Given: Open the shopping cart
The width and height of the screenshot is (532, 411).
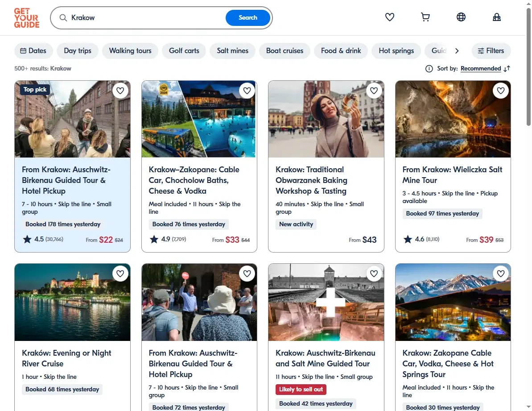Looking at the screenshot, I should point(425,17).
